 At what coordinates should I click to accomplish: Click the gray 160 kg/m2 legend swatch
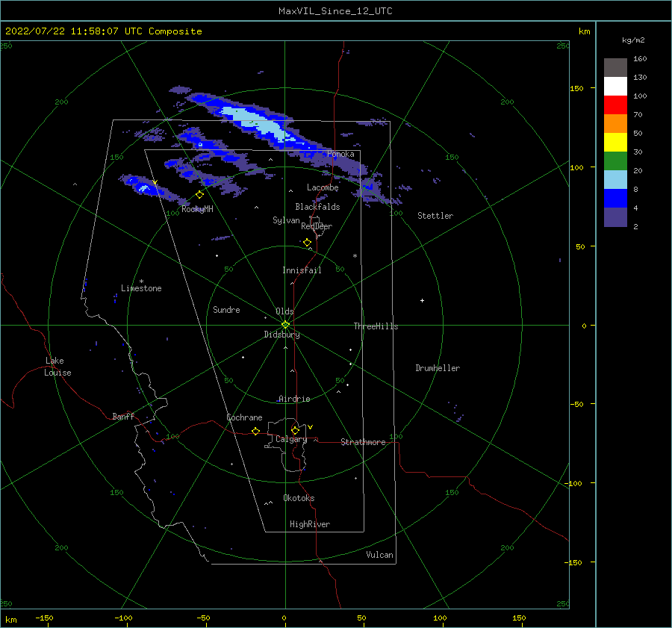(x=615, y=67)
